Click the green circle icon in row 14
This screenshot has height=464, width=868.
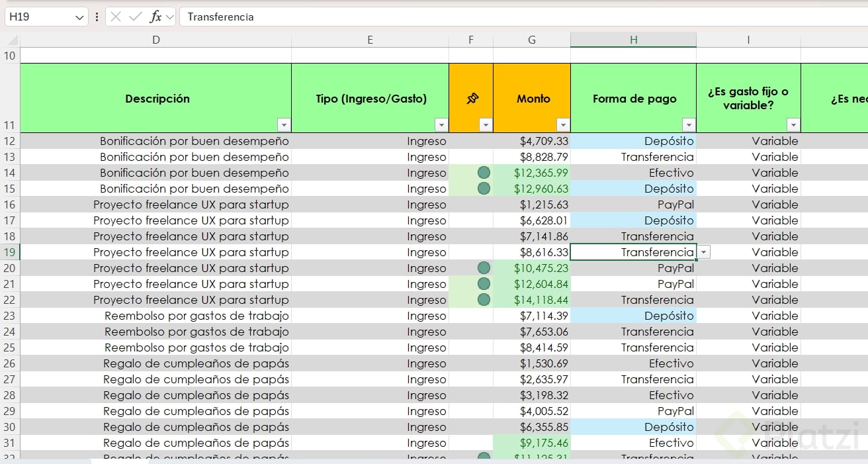coord(484,173)
